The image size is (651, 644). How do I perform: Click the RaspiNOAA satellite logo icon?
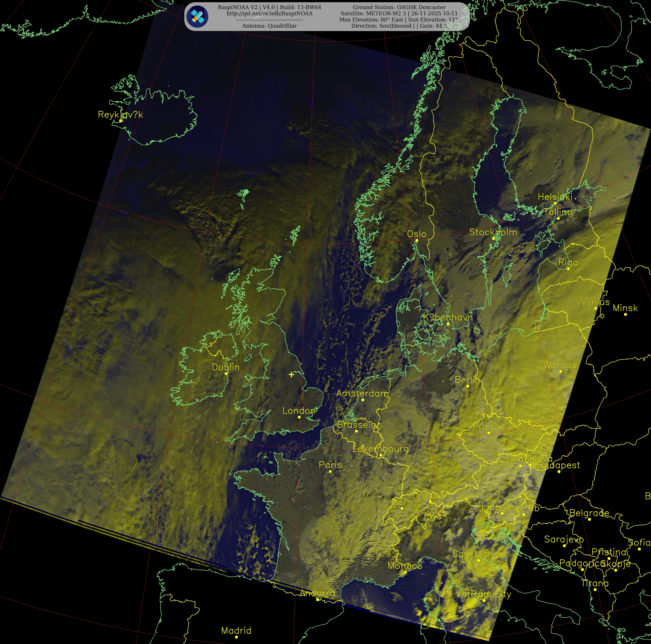197,16
